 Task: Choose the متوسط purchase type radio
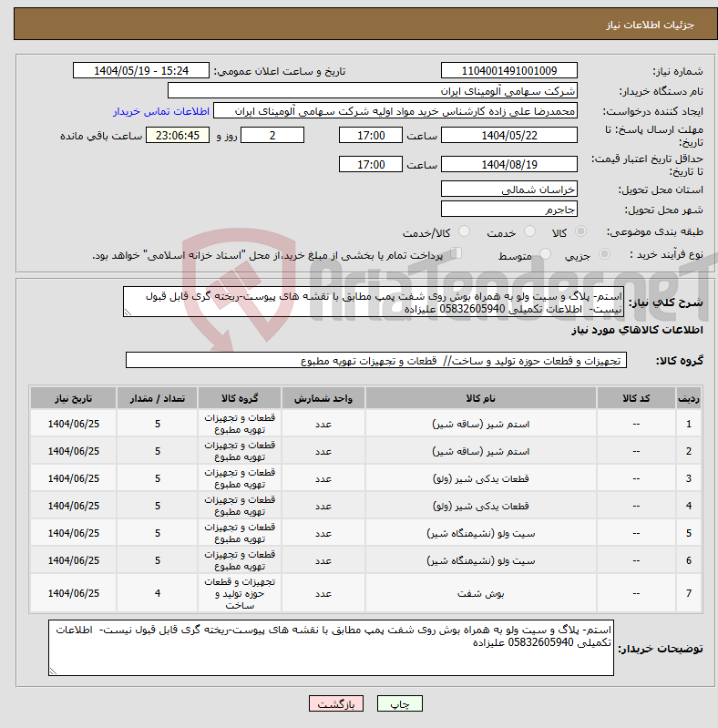pyautogui.click(x=545, y=254)
